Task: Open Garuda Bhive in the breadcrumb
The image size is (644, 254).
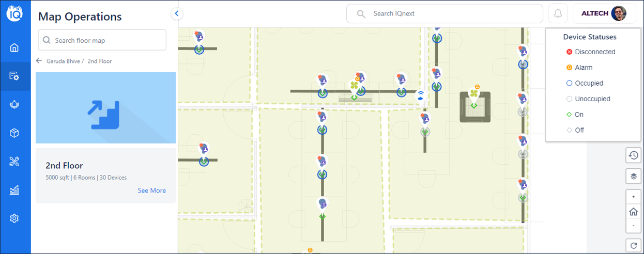Action: click(x=63, y=61)
